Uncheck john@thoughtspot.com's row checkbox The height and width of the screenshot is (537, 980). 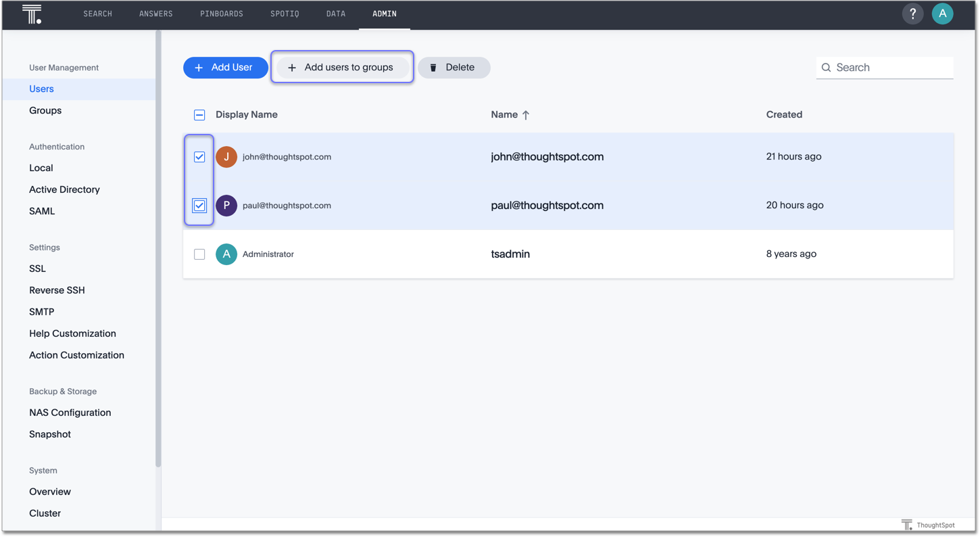pyautogui.click(x=199, y=156)
